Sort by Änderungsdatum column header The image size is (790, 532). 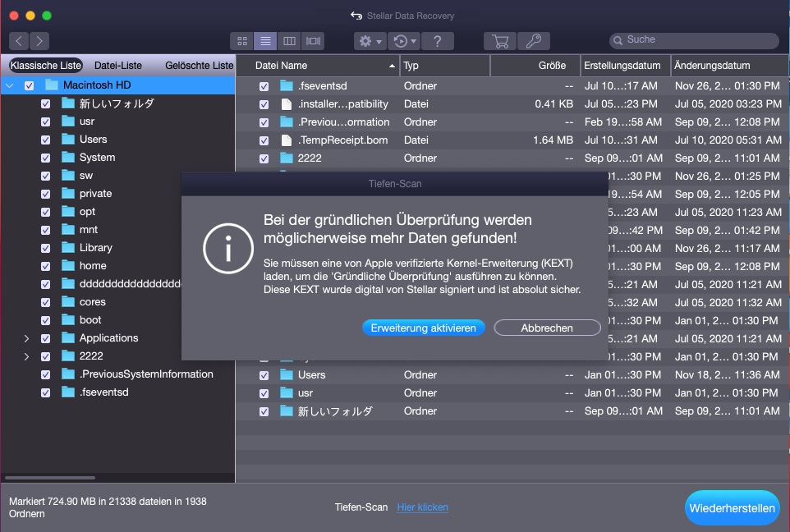tap(729, 66)
